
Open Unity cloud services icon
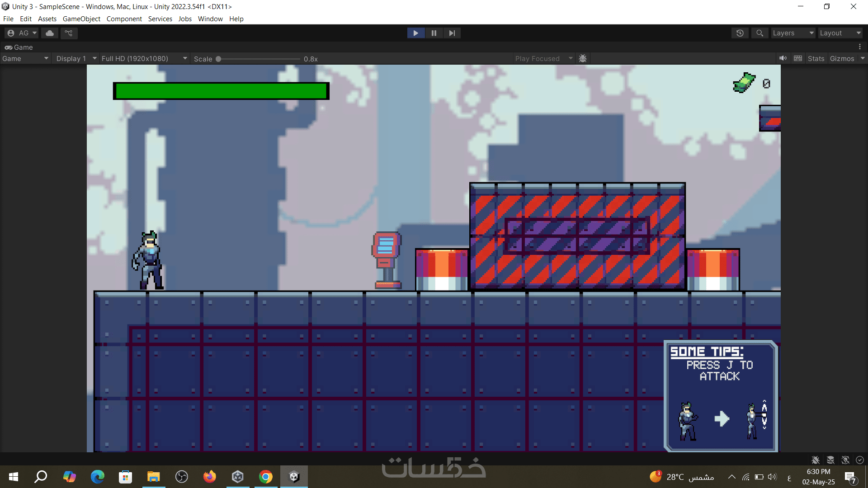(x=50, y=33)
